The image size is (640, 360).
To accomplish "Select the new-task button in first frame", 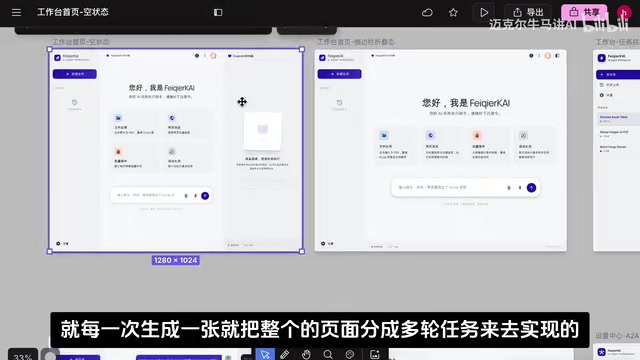I will click(75, 74).
